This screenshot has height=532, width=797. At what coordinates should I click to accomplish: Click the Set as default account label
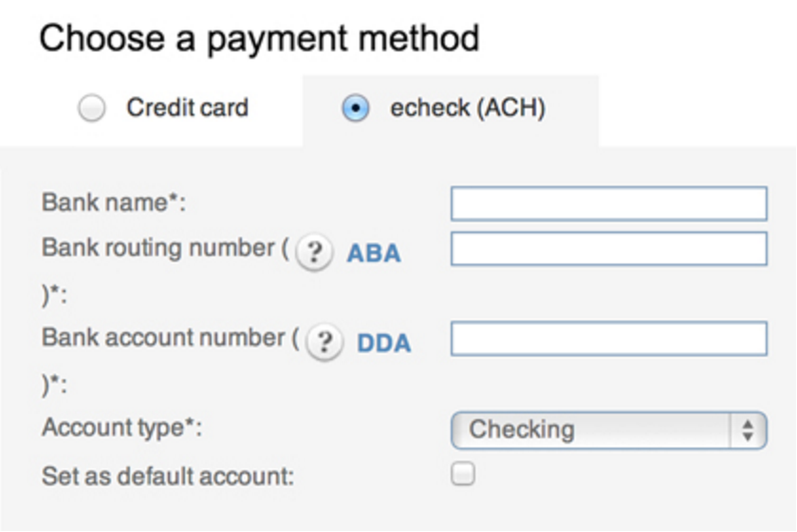pos(168,477)
